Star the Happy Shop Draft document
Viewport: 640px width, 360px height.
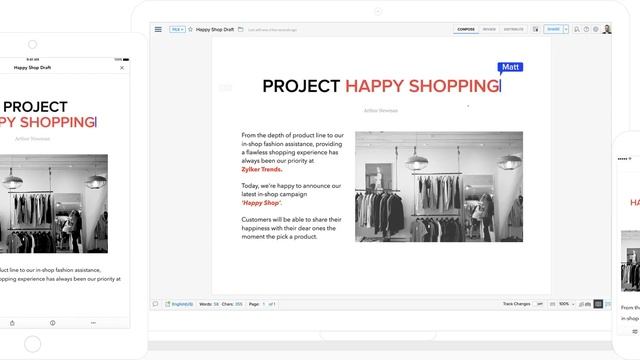tap(190, 29)
